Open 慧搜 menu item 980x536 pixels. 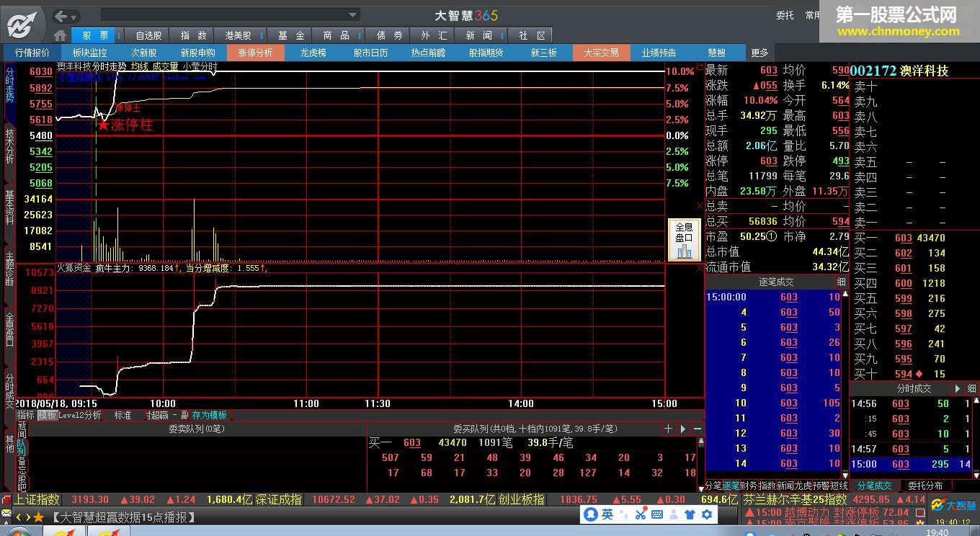716,53
